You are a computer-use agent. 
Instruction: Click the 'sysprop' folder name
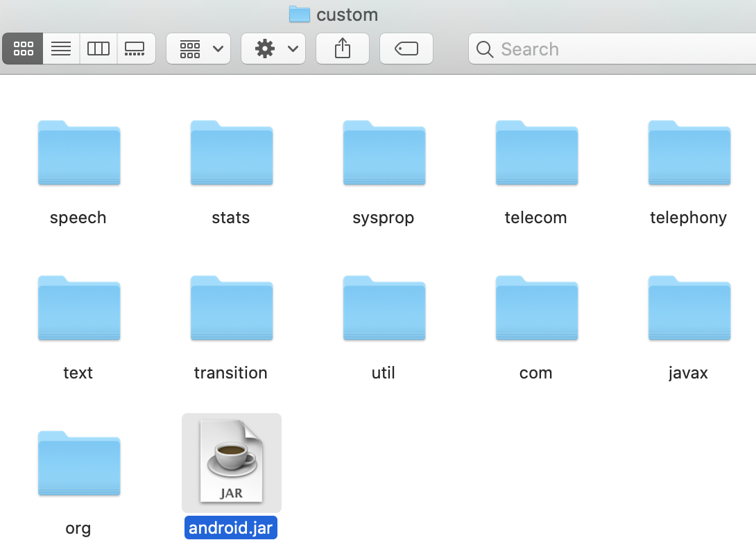(384, 218)
